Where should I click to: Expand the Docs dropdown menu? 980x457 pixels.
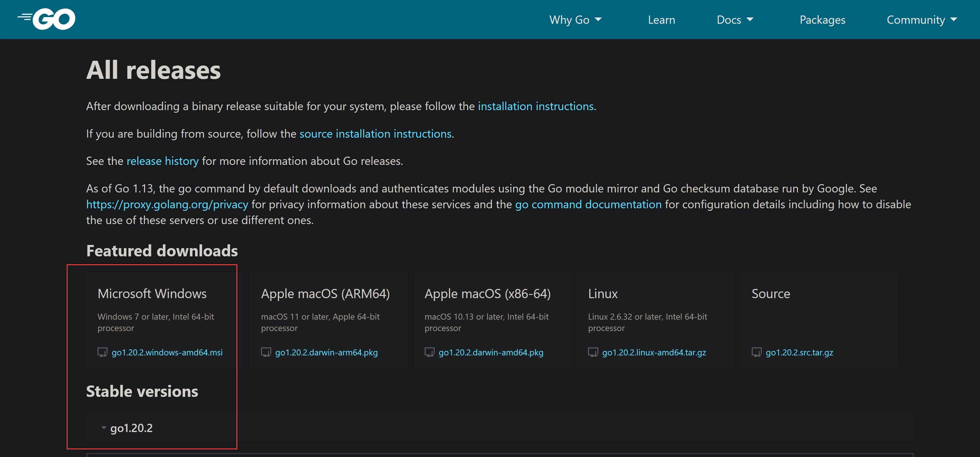(x=735, y=20)
